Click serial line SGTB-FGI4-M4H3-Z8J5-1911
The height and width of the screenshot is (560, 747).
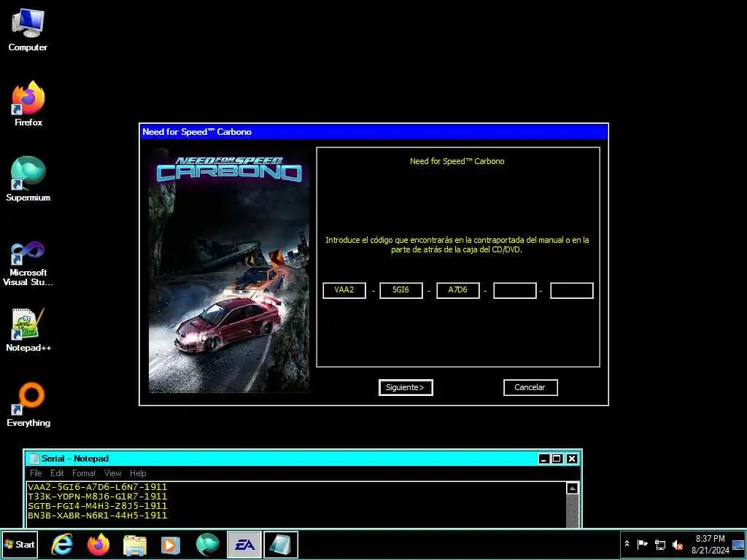click(x=98, y=506)
